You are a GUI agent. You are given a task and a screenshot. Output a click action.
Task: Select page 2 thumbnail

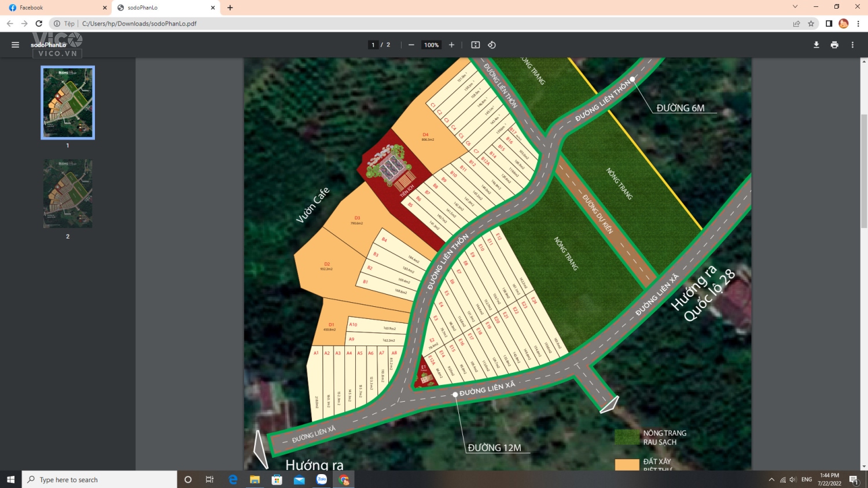pos(68,193)
